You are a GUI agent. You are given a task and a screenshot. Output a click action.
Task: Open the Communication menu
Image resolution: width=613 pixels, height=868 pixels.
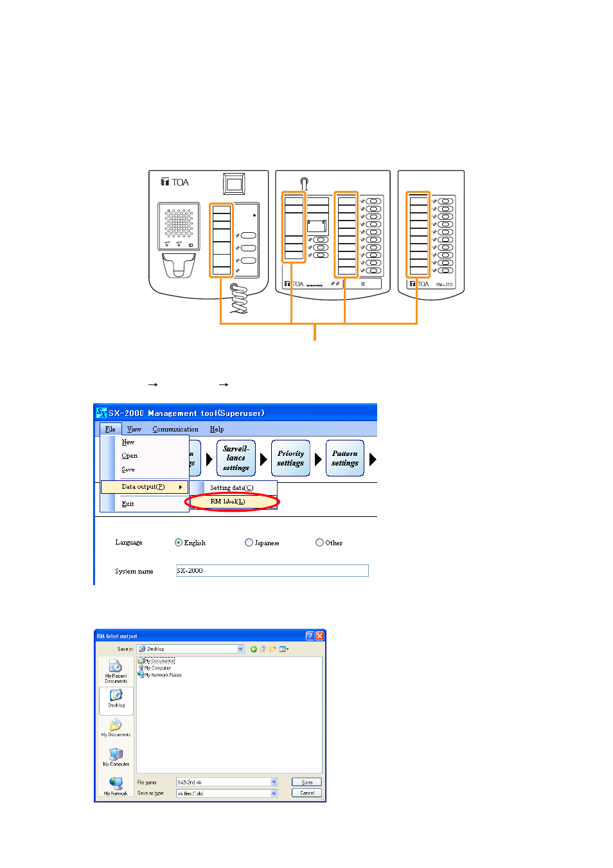(175, 429)
